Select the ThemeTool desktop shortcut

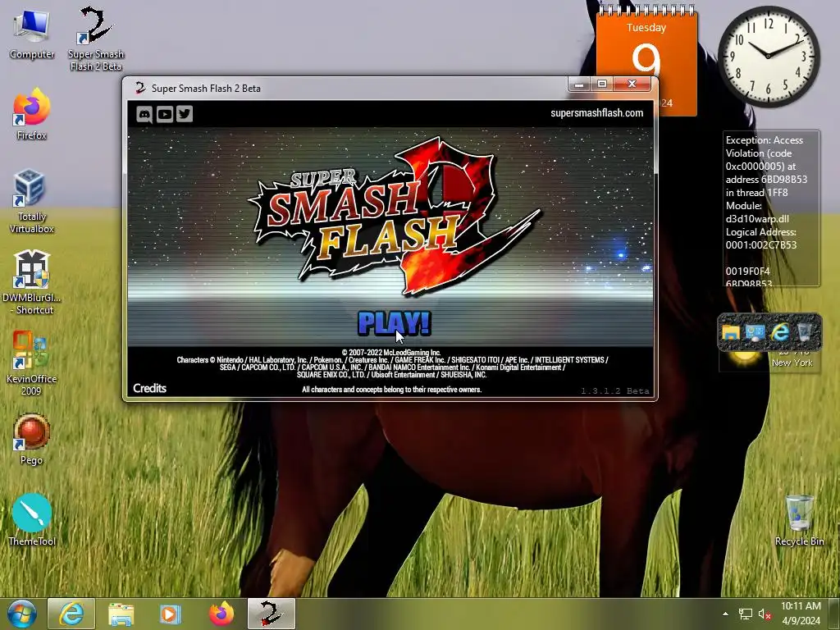[x=32, y=520]
